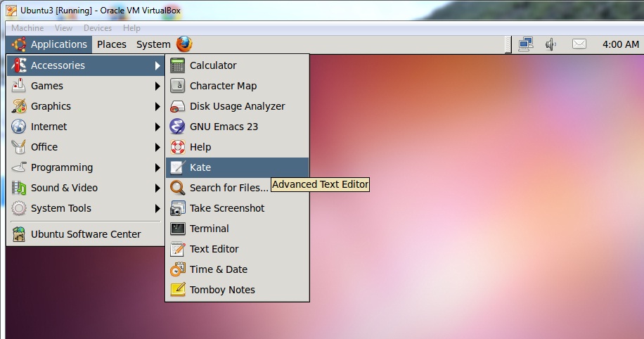Click the Search for Files magnifier icon
644x339 pixels.
coord(177,187)
